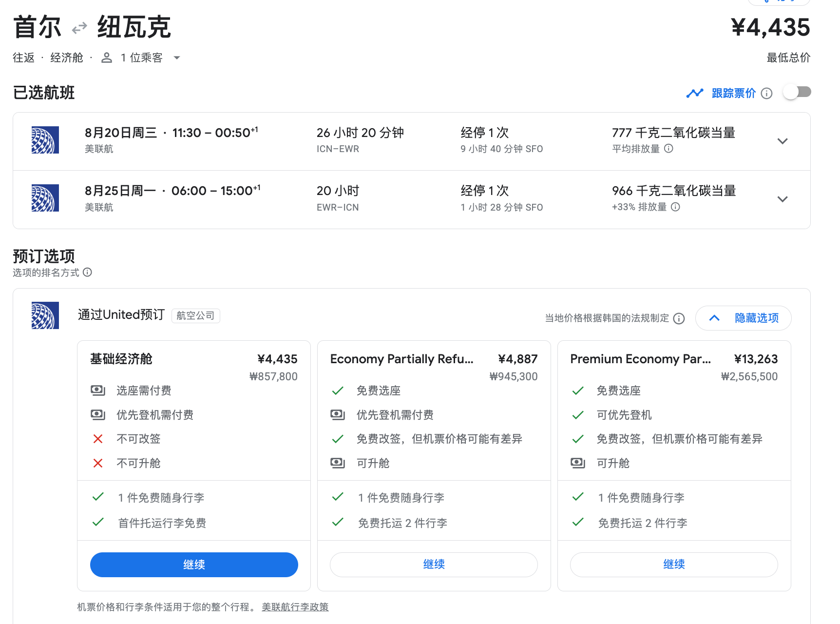The height and width of the screenshot is (624, 840).
Task: Collapse options with 隐藏选项 button
Action: pyautogui.click(x=743, y=318)
